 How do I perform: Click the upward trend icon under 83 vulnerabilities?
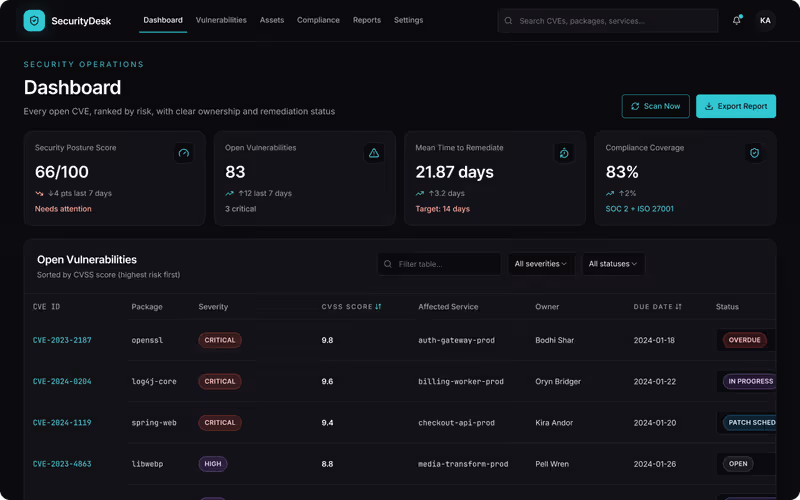click(229, 193)
